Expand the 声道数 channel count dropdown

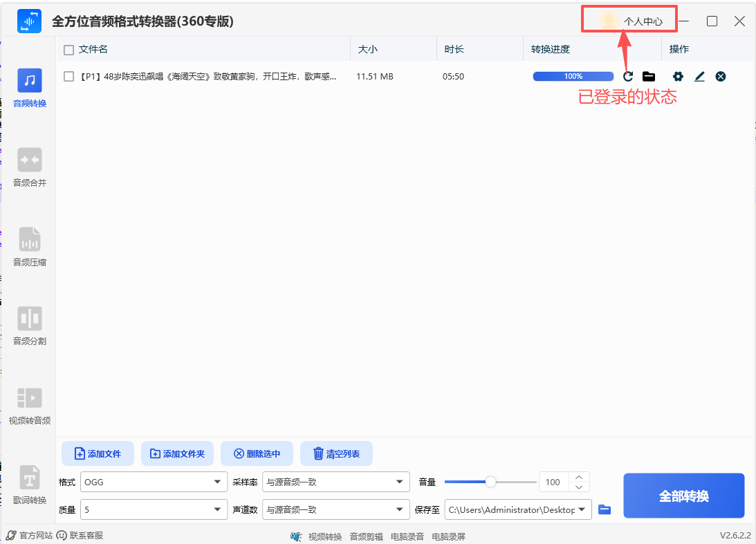(x=335, y=510)
